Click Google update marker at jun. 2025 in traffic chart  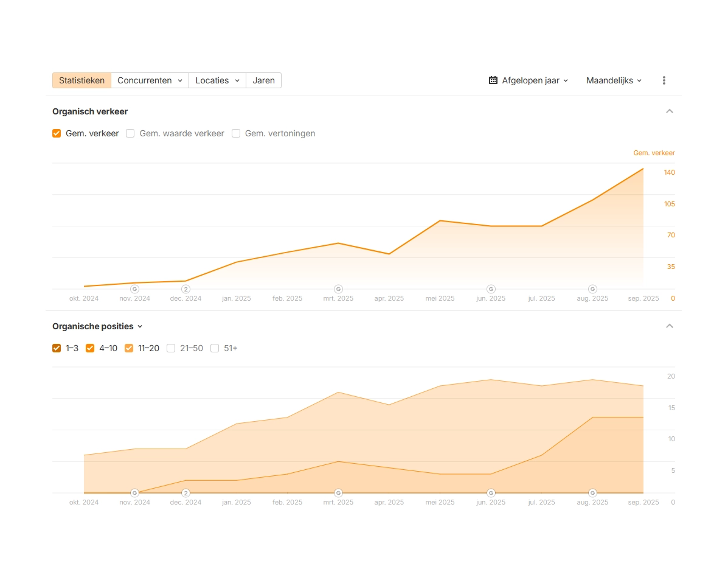pyautogui.click(x=491, y=288)
